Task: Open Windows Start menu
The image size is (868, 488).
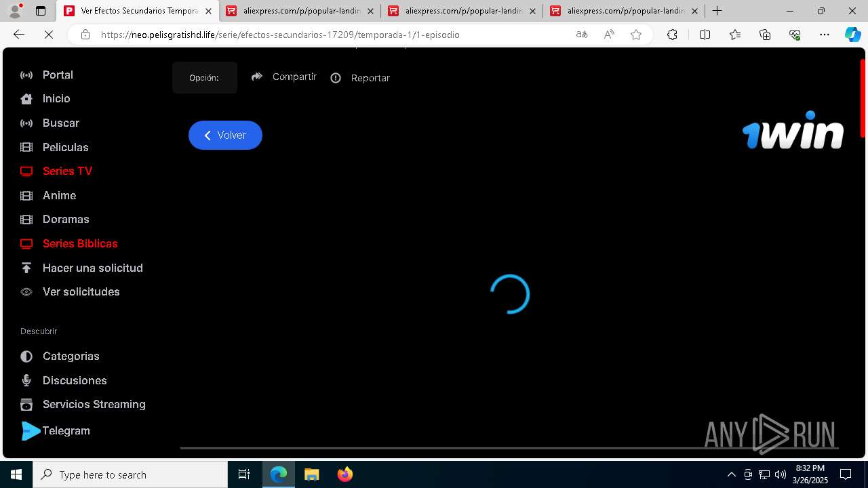Action: coord(16,474)
